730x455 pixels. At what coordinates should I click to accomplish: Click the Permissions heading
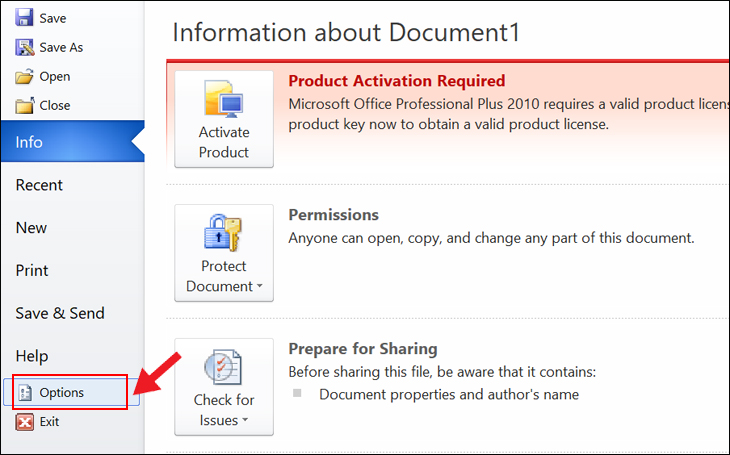point(333,215)
